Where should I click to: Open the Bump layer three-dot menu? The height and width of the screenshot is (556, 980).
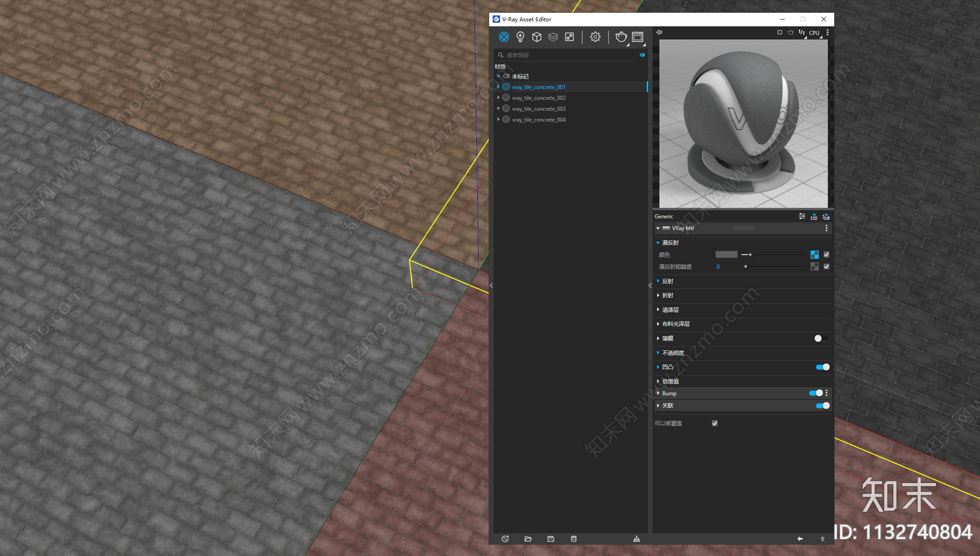point(827,393)
